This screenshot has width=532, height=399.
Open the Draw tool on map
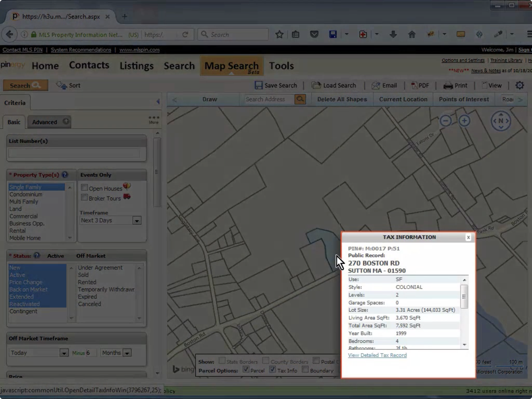(x=209, y=99)
